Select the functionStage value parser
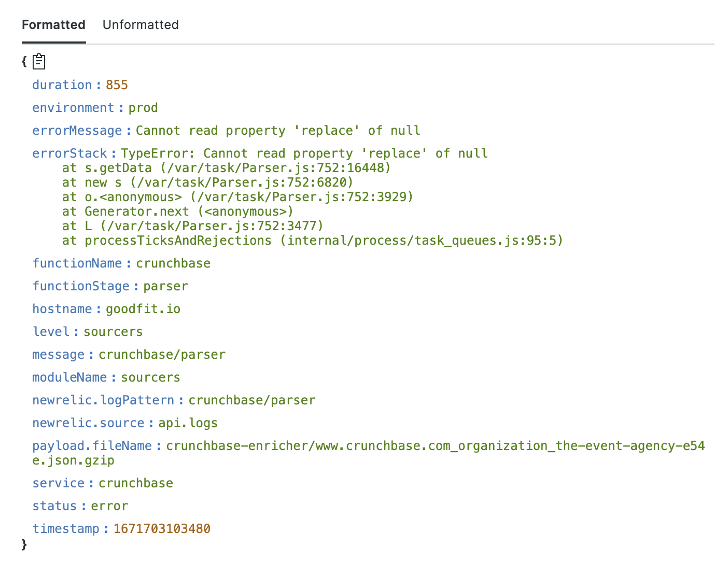728x562 pixels. point(165,286)
